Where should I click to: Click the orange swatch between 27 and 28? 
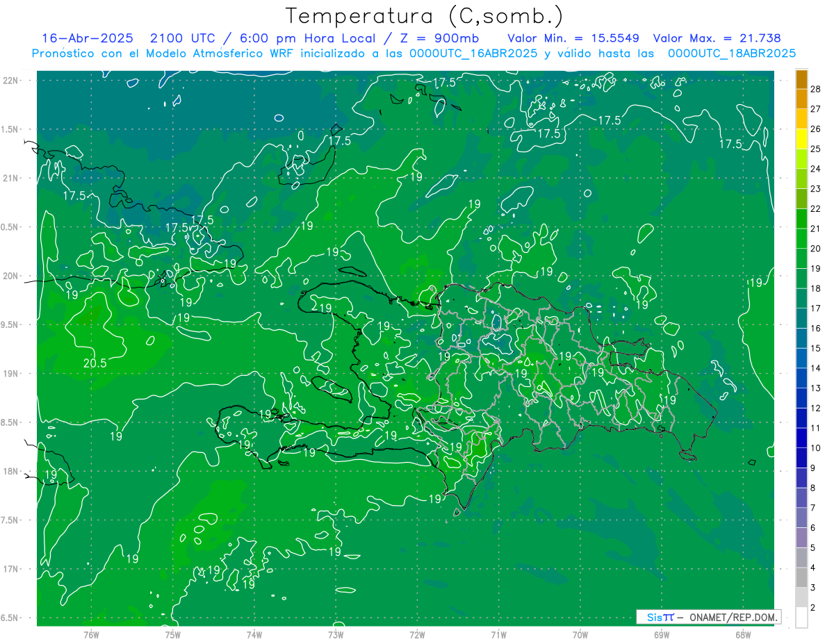coord(801,99)
